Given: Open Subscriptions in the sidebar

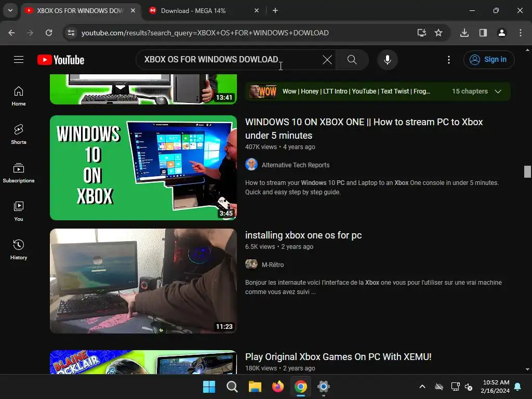Looking at the screenshot, I should pyautogui.click(x=19, y=172).
